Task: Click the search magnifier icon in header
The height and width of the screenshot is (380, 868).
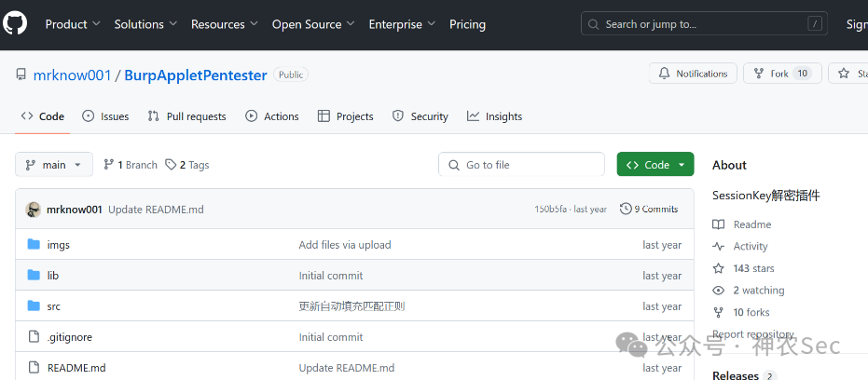Action: pyautogui.click(x=593, y=24)
